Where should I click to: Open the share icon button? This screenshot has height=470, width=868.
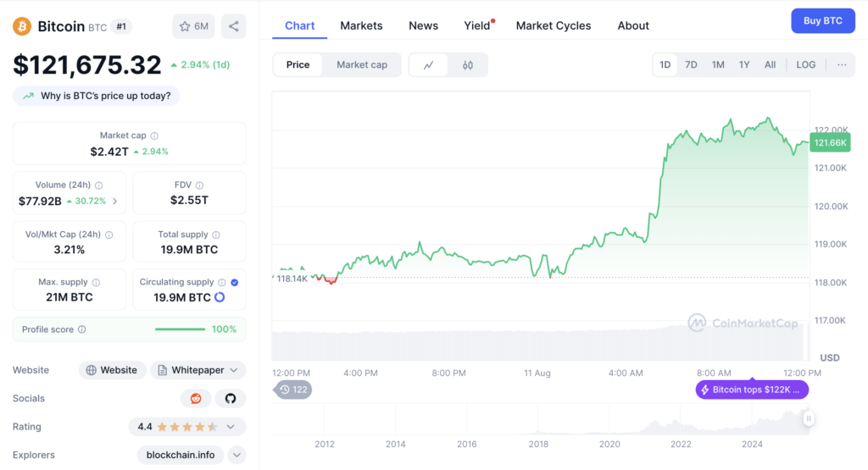pyautogui.click(x=234, y=26)
